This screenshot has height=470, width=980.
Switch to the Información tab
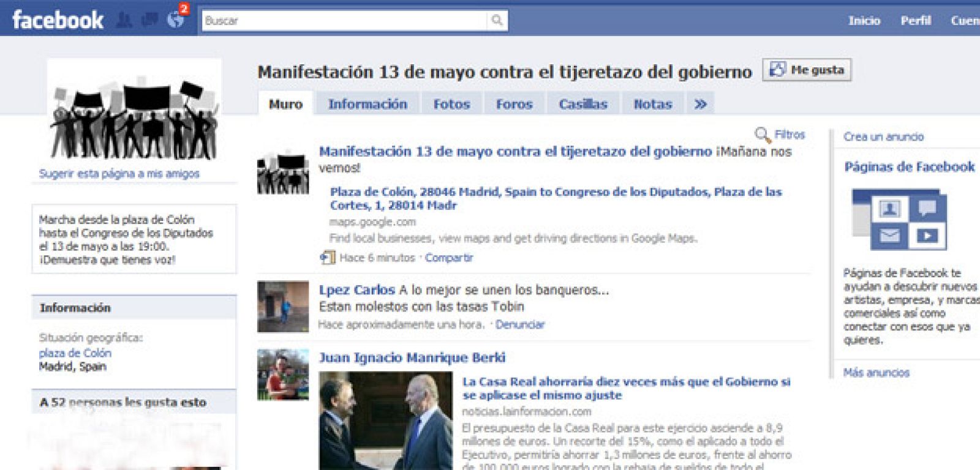(367, 104)
